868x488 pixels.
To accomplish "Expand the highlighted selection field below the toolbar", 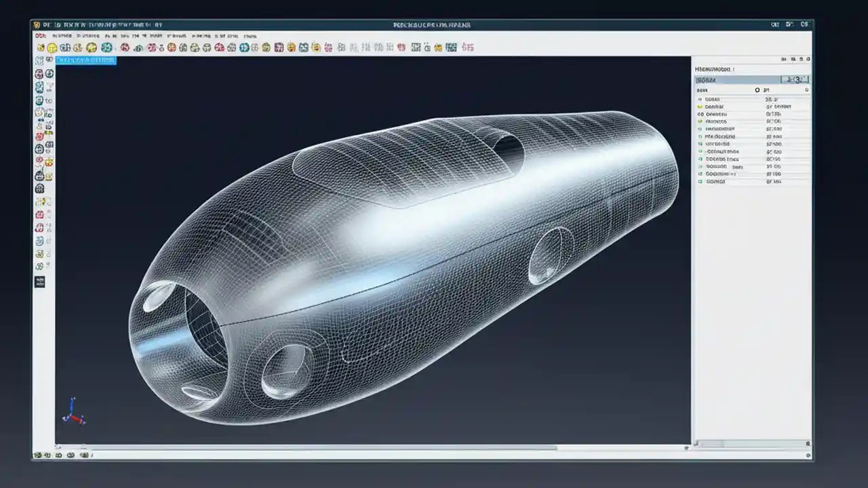I will click(x=86, y=60).
